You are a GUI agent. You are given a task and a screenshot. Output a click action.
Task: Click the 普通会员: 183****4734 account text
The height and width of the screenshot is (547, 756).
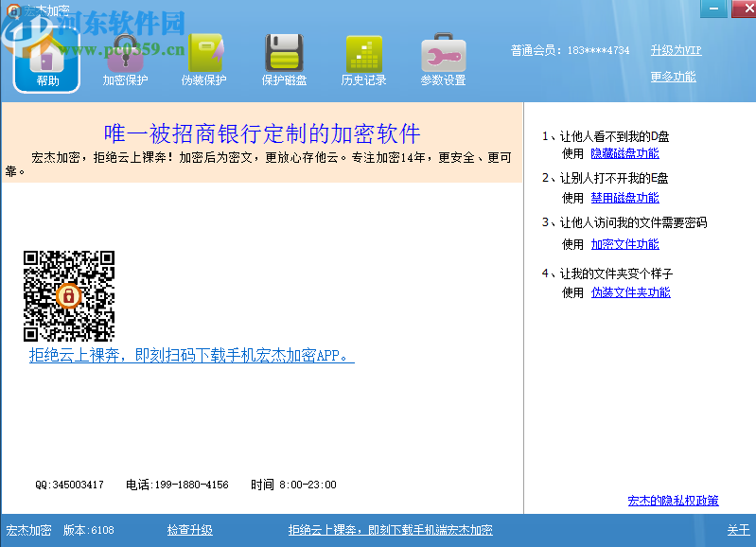[571, 50]
